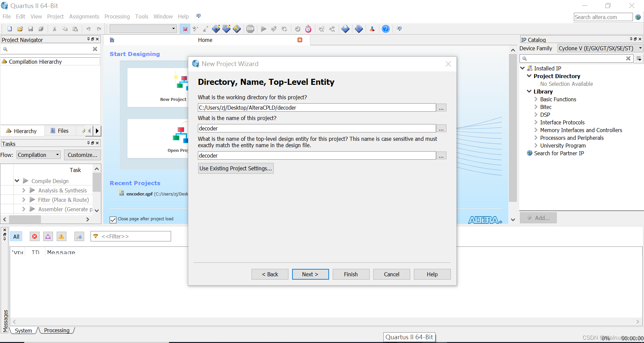Screen dimensions: 644x343
Task: Click Next in the New Project Wizard
Action: pos(310,274)
